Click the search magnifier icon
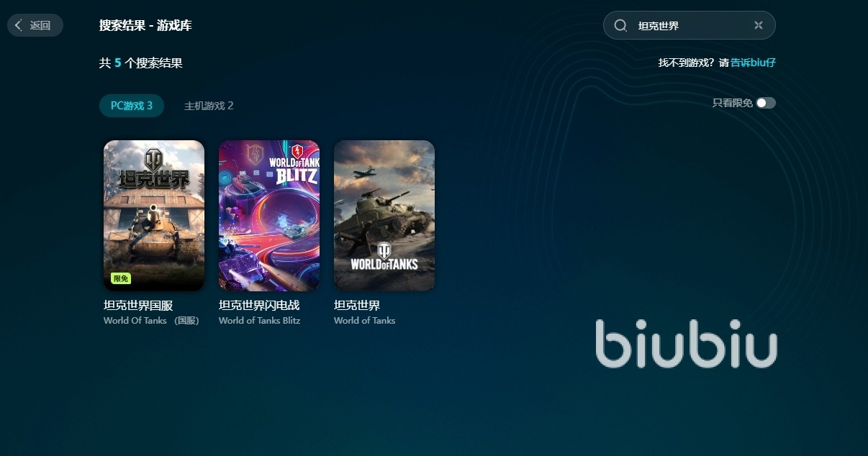Image resolution: width=868 pixels, height=456 pixels. pos(620,25)
